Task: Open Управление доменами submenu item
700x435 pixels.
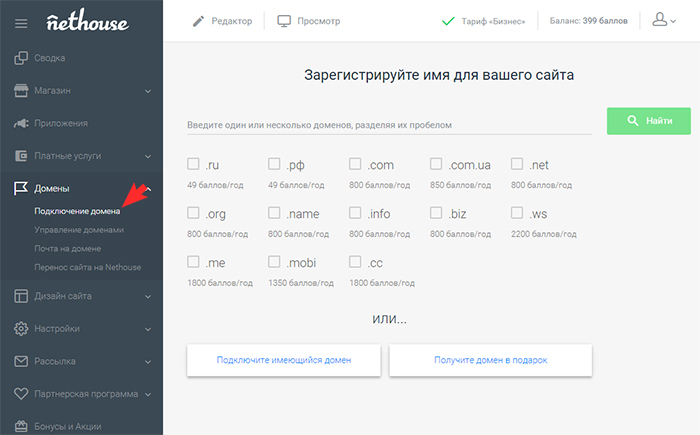Action: [78, 230]
